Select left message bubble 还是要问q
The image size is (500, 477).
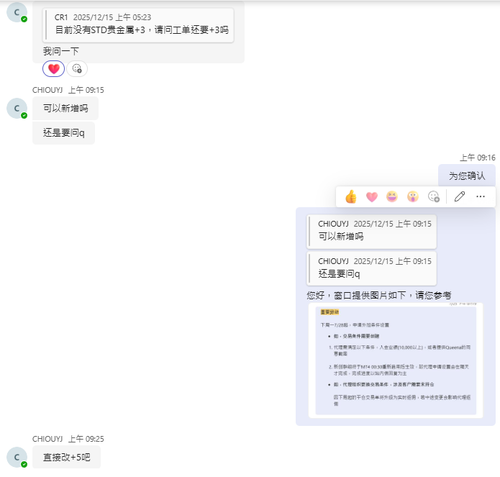coord(64,133)
